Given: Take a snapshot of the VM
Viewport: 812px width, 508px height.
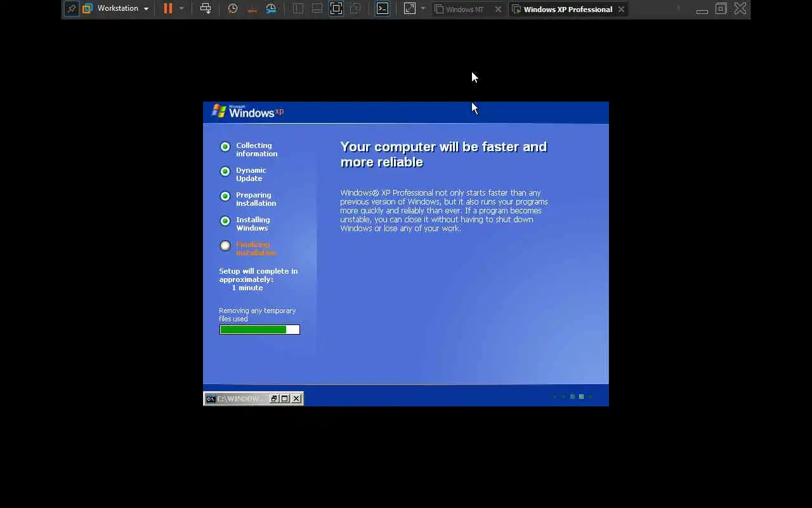Looking at the screenshot, I should pos(233,9).
